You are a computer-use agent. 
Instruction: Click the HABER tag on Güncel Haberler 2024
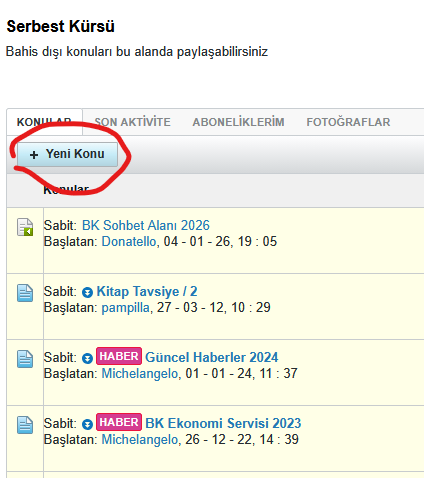(119, 356)
